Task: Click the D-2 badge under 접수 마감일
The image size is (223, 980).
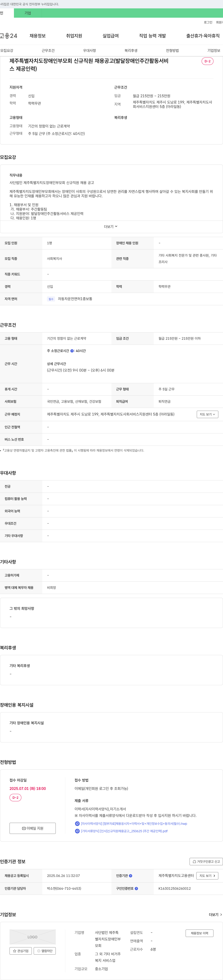Action: [x=16, y=798]
